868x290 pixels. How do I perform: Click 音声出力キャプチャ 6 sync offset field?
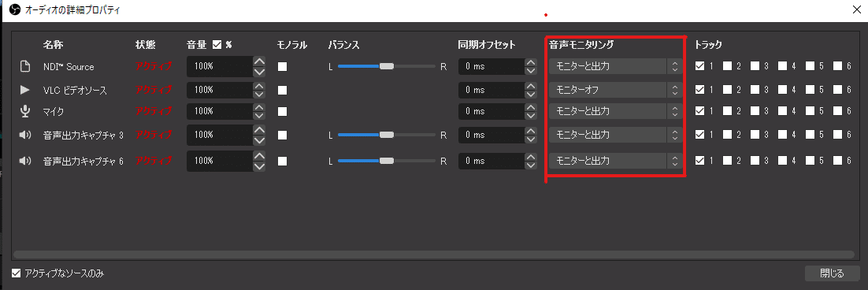coord(491,161)
